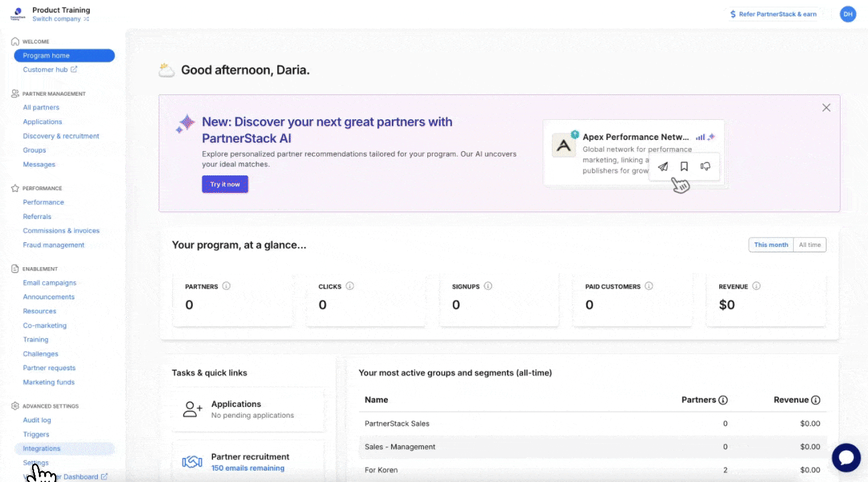Click the weather sun-cloud icon

point(166,70)
